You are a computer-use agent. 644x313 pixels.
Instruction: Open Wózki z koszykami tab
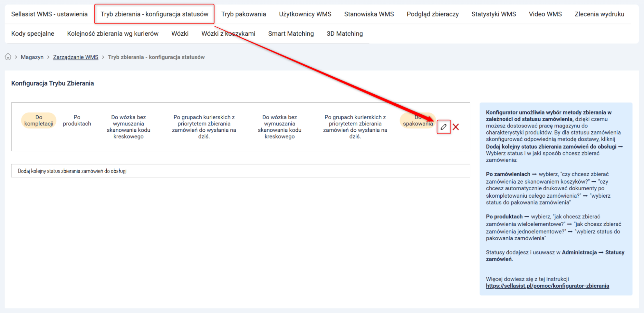(228, 33)
